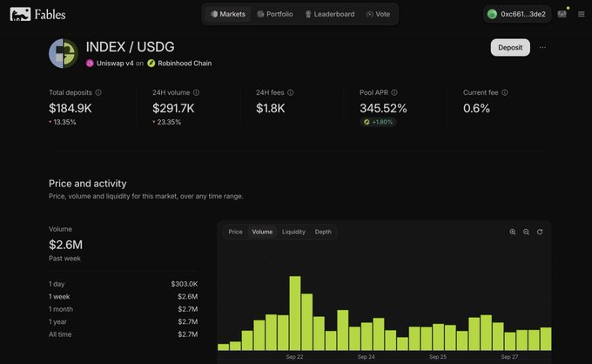Image resolution: width=592 pixels, height=364 pixels.
Task: Click the Sep 27 axis label
Action: point(509,357)
